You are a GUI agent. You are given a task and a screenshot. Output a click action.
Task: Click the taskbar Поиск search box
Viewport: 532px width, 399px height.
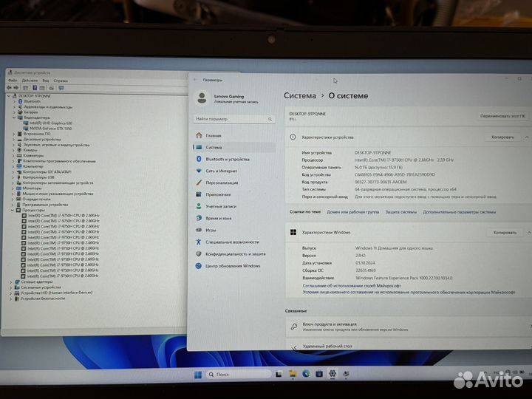pos(239,374)
